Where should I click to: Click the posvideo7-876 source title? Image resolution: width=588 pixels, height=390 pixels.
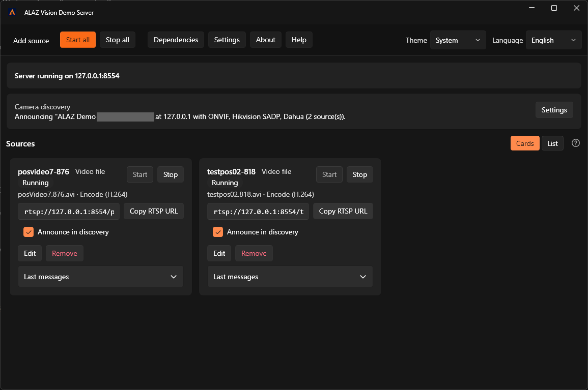[x=43, y=171]
